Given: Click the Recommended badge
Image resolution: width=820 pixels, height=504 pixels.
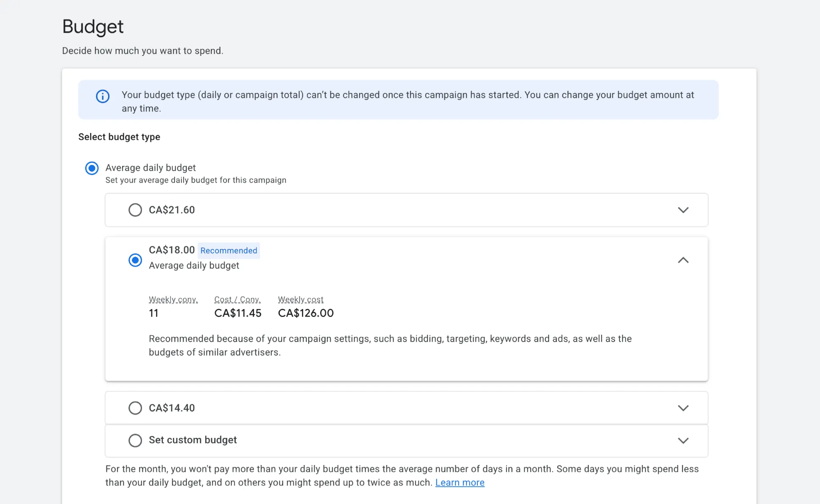Looking at the screenshot, I should tap(229, 251).
